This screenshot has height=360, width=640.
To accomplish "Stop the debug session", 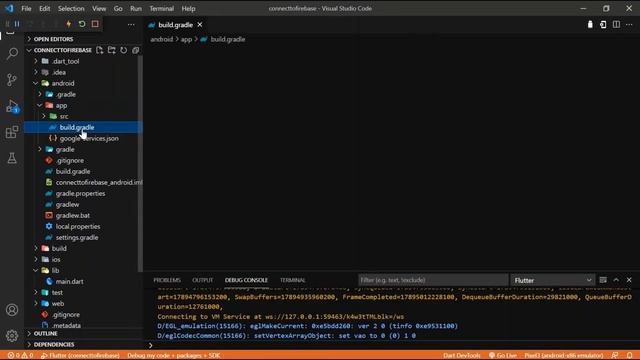I will (95, 24).
